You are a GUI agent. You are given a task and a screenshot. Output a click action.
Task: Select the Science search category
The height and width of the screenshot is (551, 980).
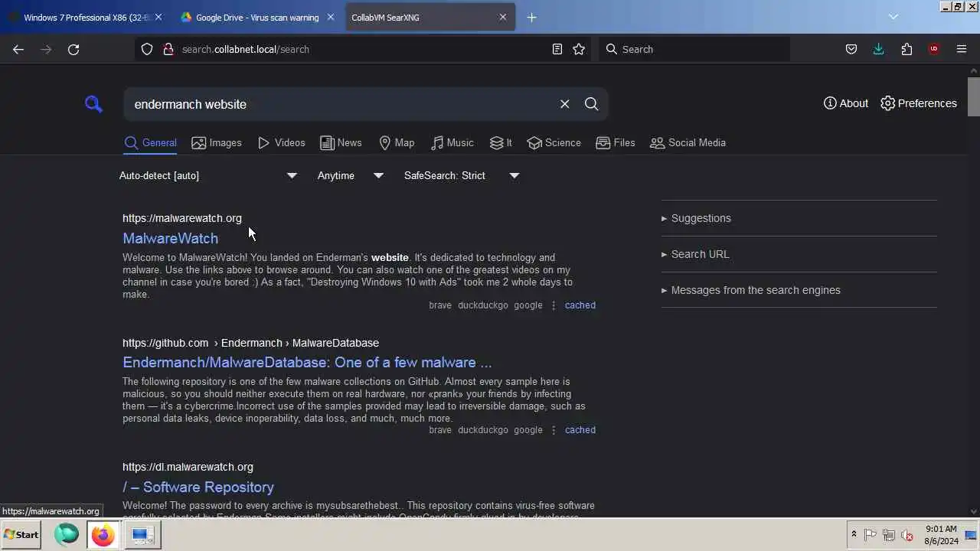click(554, 142)
